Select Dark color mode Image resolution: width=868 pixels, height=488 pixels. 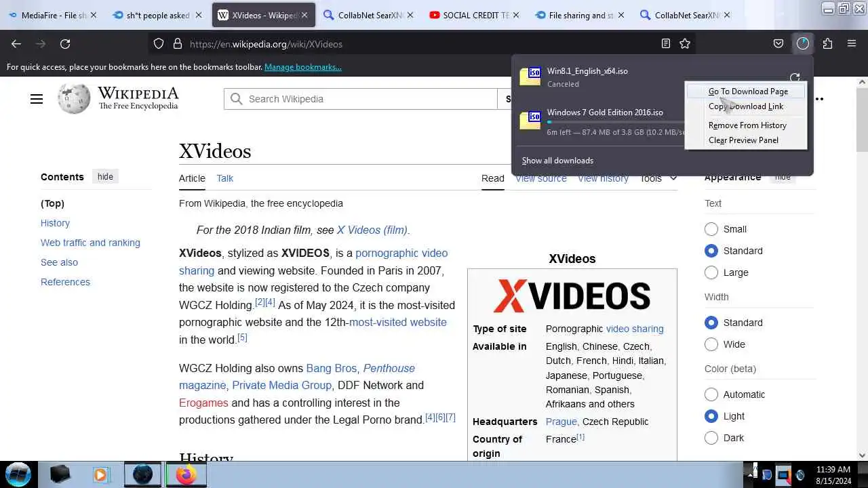(x=711, y=438)
